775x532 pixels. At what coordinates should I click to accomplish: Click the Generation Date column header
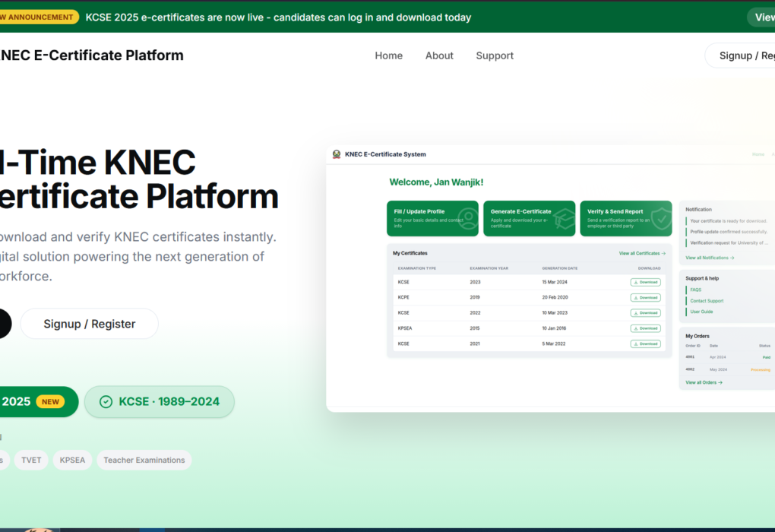[x=560, y=268]
